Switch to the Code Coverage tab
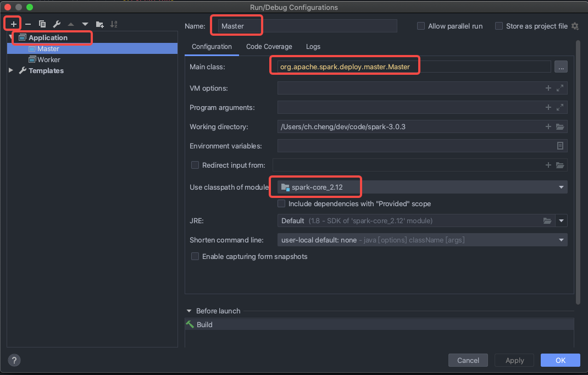This screenshot has width=588, height=375. [269, 47]
